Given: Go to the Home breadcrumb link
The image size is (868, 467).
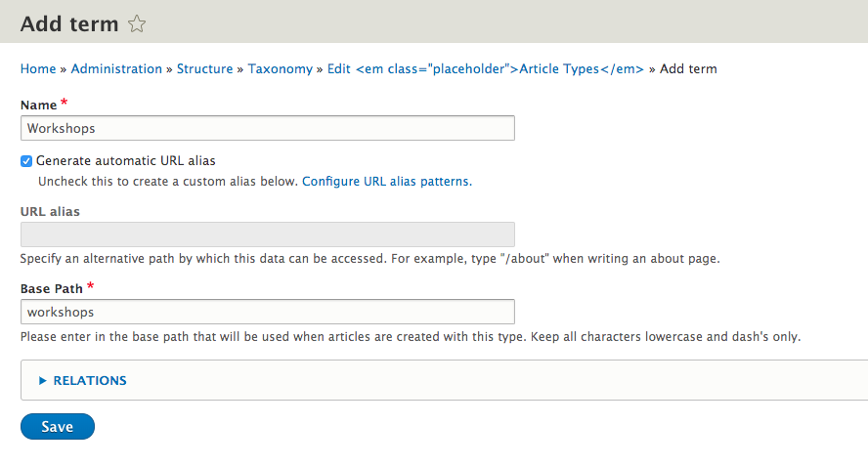Looking at the screenshot, I should (38, 69).
